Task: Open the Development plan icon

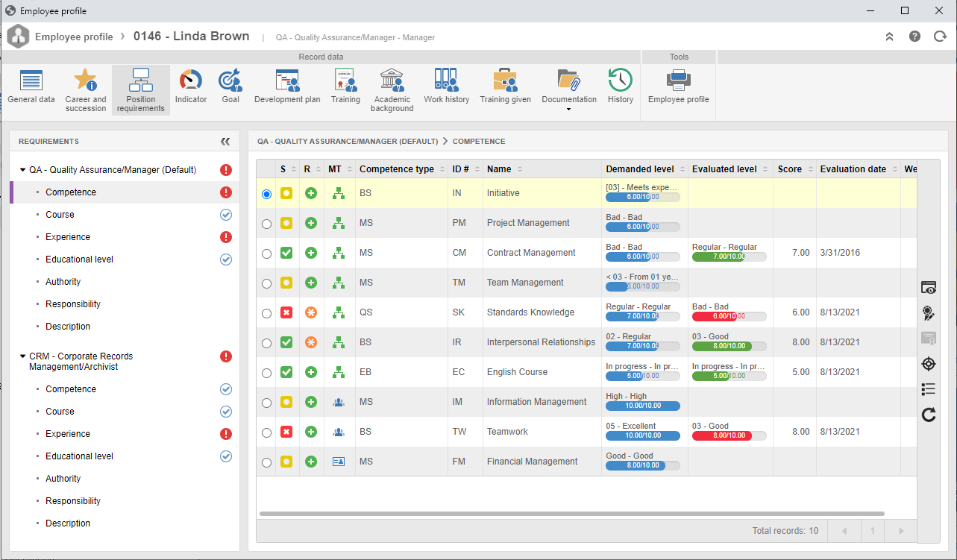Action: [x=287, y=81]
